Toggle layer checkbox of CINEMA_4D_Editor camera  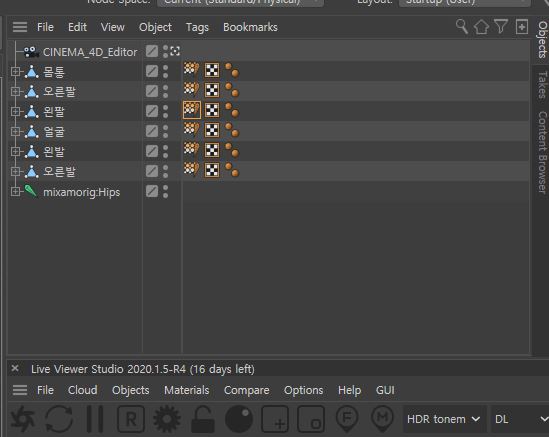point(152,51)
